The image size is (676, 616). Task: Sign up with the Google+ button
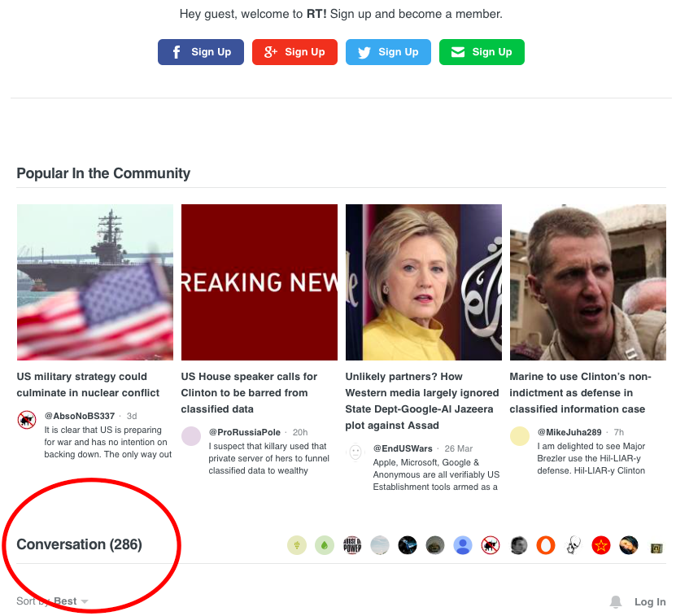[294, 52]
